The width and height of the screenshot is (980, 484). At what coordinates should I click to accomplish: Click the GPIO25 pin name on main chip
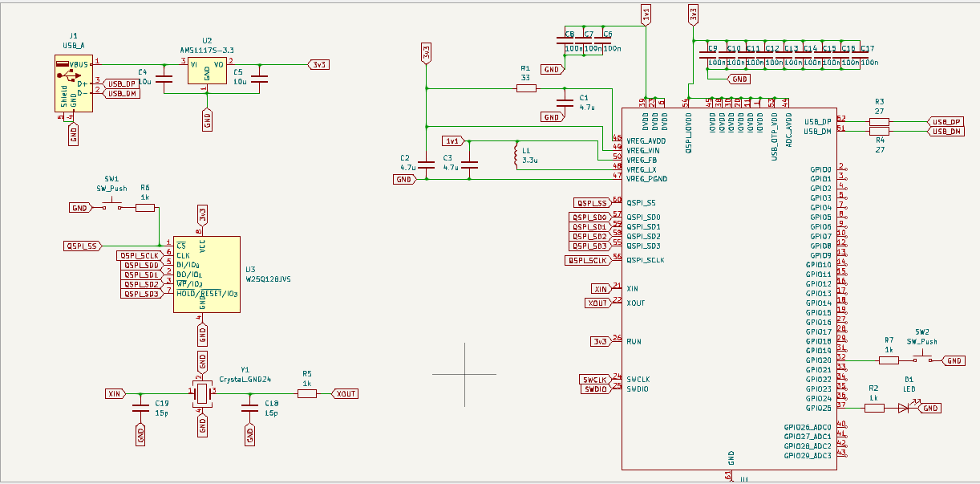[820, 408]
